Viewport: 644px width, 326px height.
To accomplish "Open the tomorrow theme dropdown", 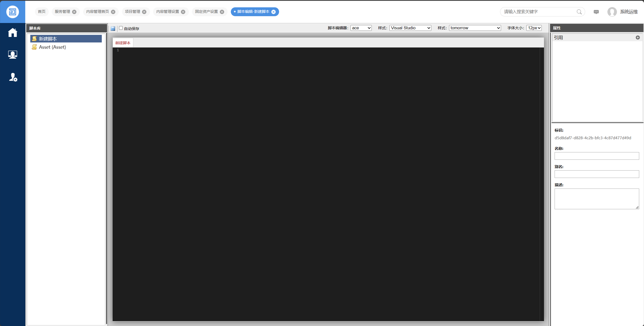I will [475, 28].
